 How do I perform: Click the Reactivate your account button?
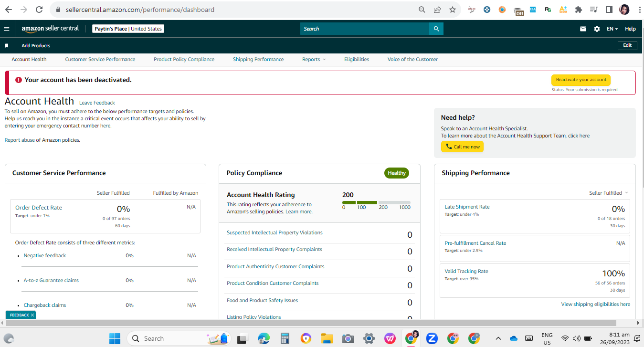point(581,80)
